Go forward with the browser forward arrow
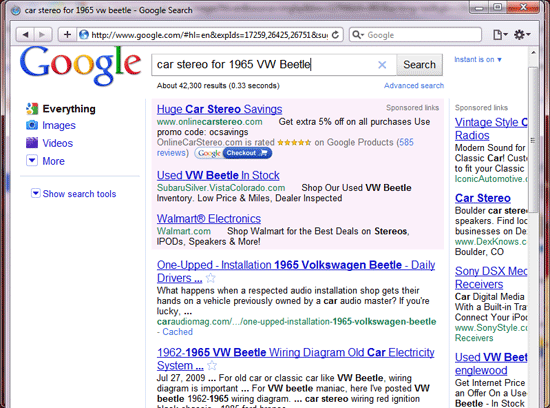The width and height of the screenshot is (550, 408). click(x=43, y=34)
